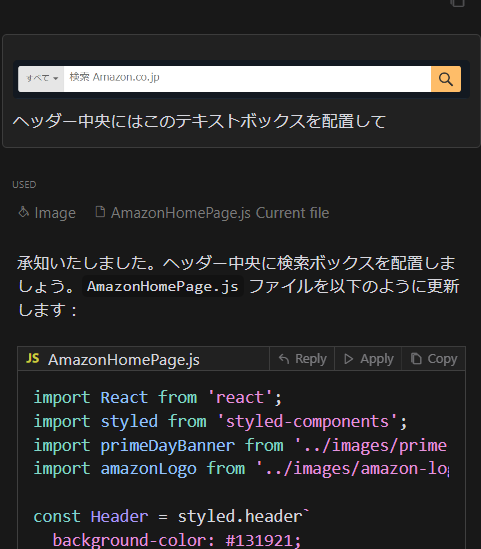Click the const Header = styled.header line
The width and height of the screenshot is (481, 549).
172,516
